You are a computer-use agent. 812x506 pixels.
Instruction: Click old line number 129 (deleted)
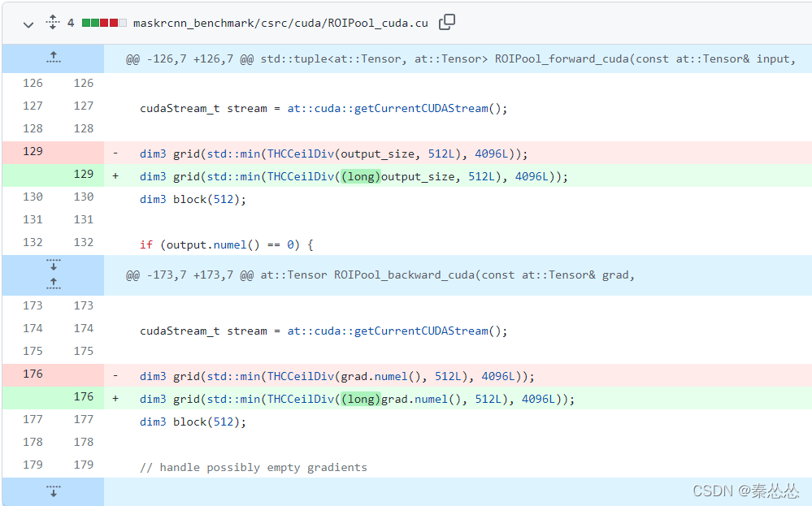pyautogui.click(x=33, y=152)
